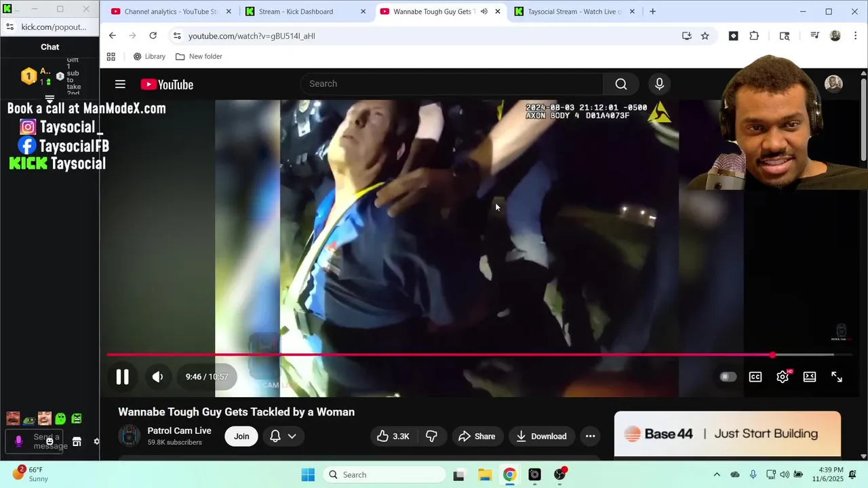Image resolution: width=868 pixels, height=488 pixels.
Task: Open the Extensions puzzle menu
Action: (754, 36)
